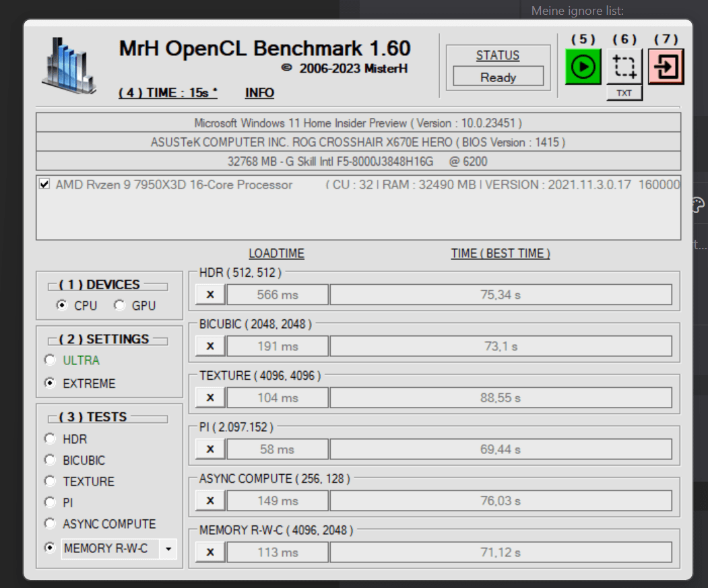Click the LOADTIME column header
This screenshot has width=708, height=588.
[276, 253]
